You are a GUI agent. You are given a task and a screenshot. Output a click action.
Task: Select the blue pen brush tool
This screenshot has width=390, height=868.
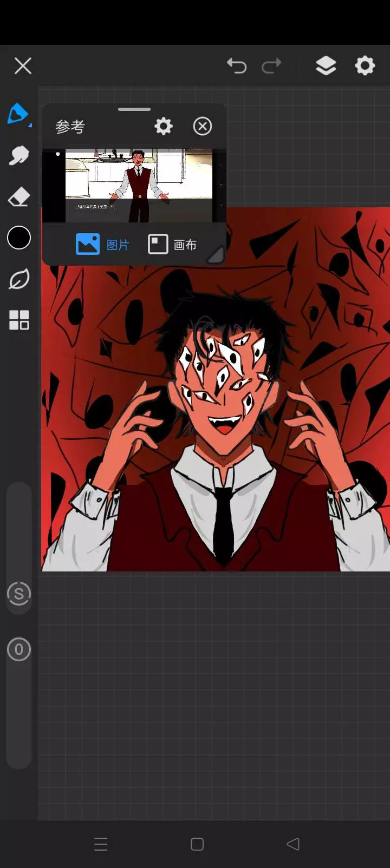coord(18,114)
